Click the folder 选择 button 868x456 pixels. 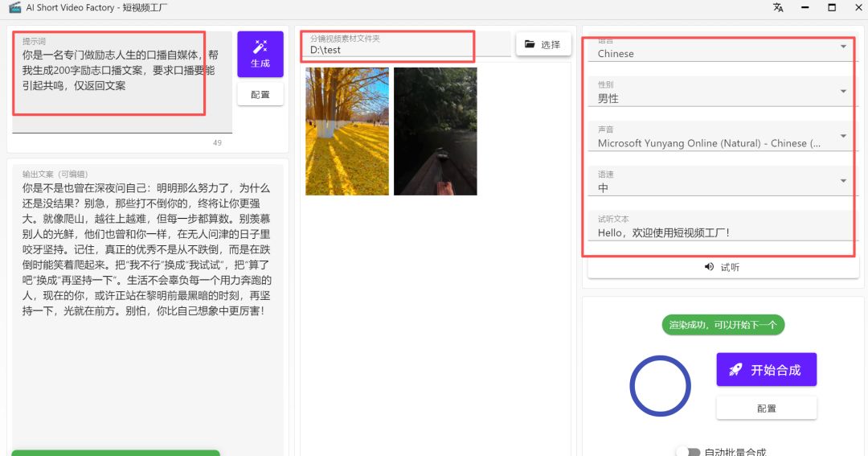(543, 44)
